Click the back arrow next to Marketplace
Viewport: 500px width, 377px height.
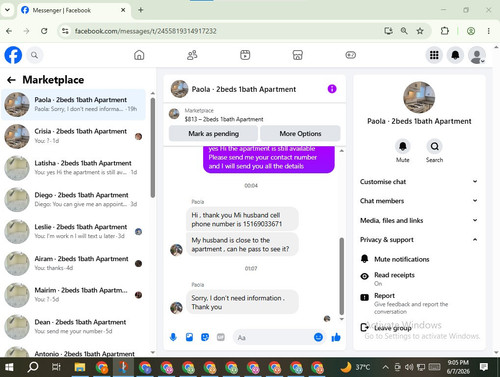coord(11,80)
